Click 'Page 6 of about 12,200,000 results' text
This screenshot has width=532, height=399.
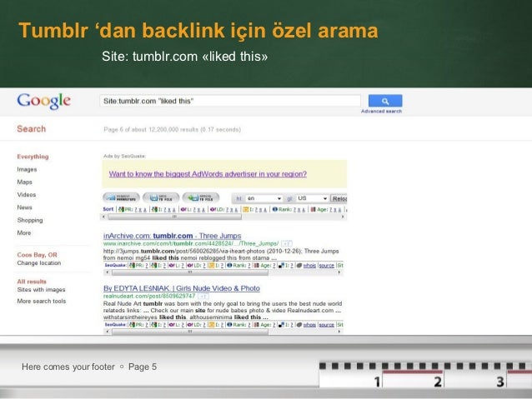click(172, 129)
